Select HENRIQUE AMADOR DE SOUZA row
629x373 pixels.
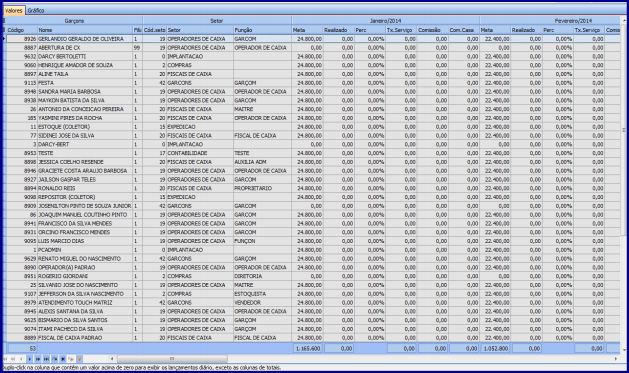(313, 65)
